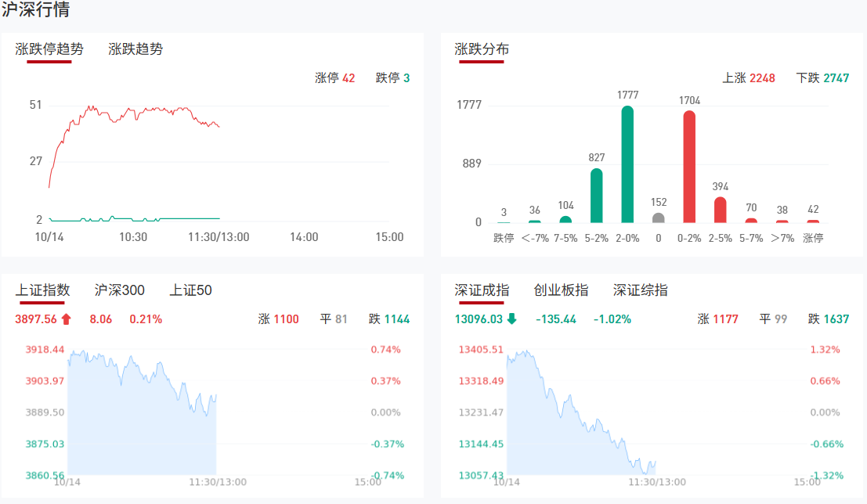The image size is (867, 504).
Task: Click the 涨停 42 count label
Action: [x=335, y=78]
